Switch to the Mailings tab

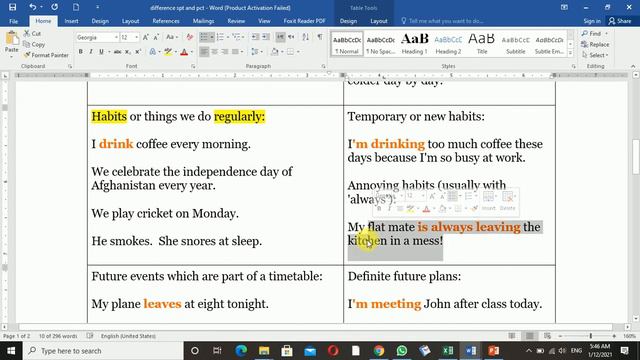[203, 21]
